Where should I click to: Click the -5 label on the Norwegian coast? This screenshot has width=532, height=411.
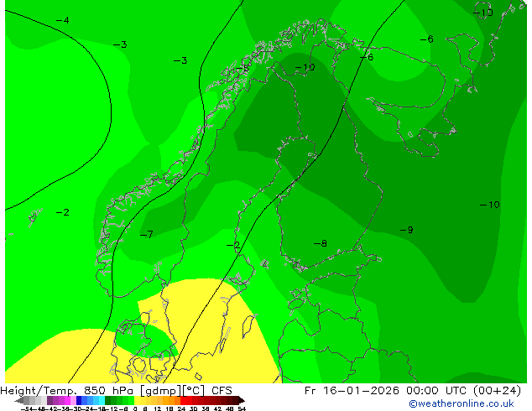[242, 68]
